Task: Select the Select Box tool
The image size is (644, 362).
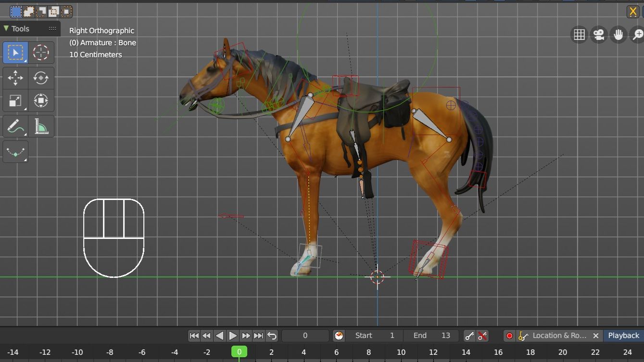Action: click(15, 52)
